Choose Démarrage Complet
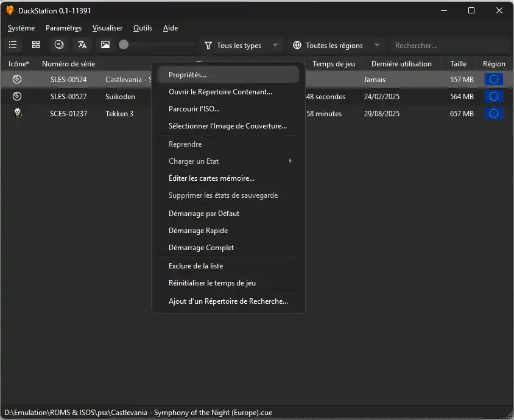This screenshot has height=420, width=514. 228,248
